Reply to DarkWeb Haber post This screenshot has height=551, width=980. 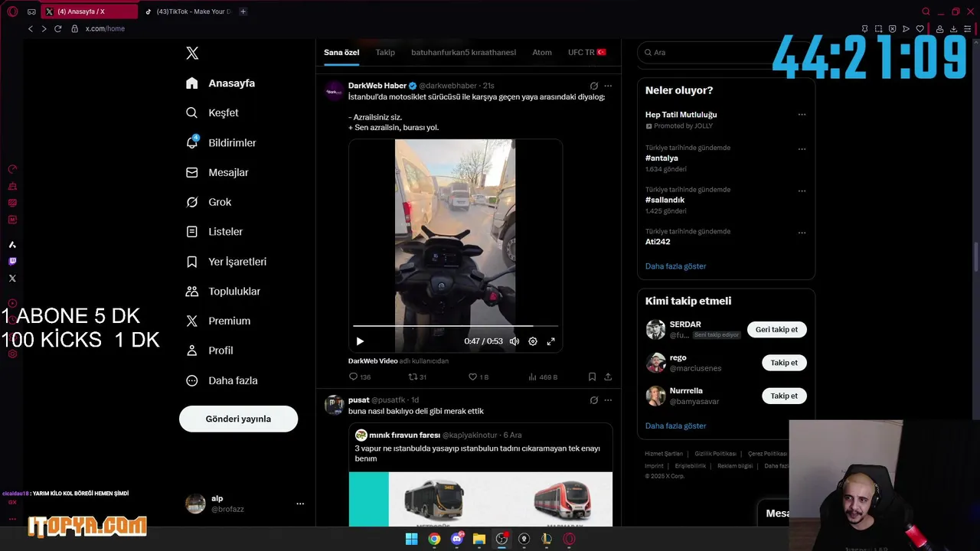[360, 377]
